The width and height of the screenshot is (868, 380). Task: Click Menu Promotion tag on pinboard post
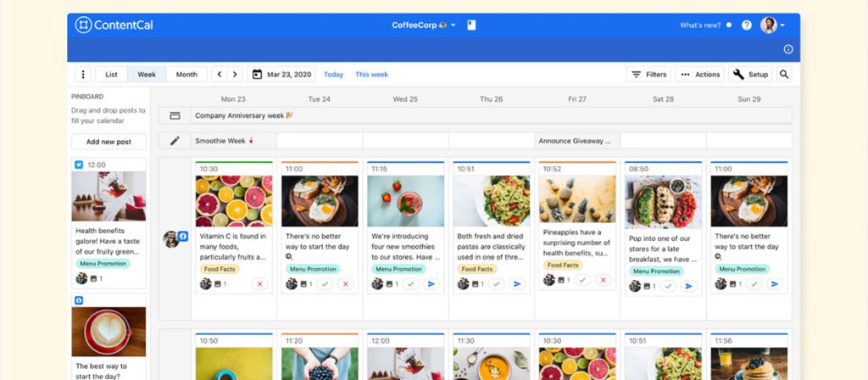point(103,264)
